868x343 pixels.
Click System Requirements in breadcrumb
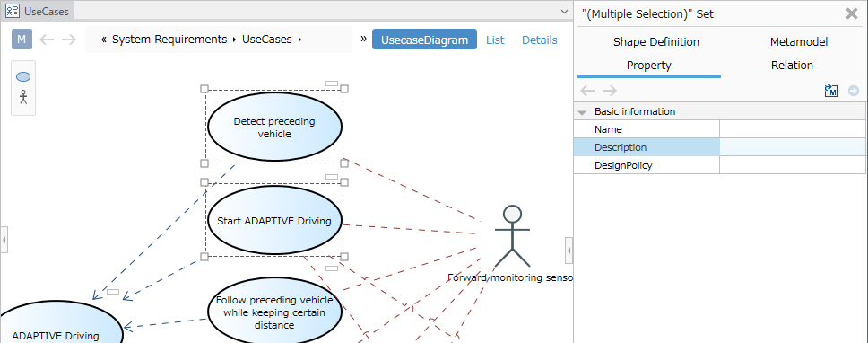pyautogui.click(x=169, y=40)
